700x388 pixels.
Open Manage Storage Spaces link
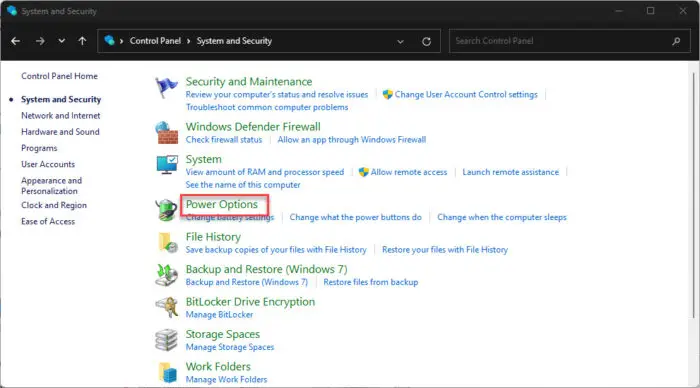click(x=230, y=347)
